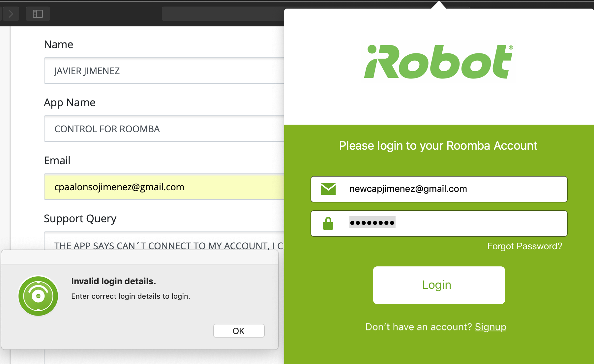The width and height of the screenshot is (594, 364).
Task: Click the Support Query text area
Action: (x=164, y=241)
